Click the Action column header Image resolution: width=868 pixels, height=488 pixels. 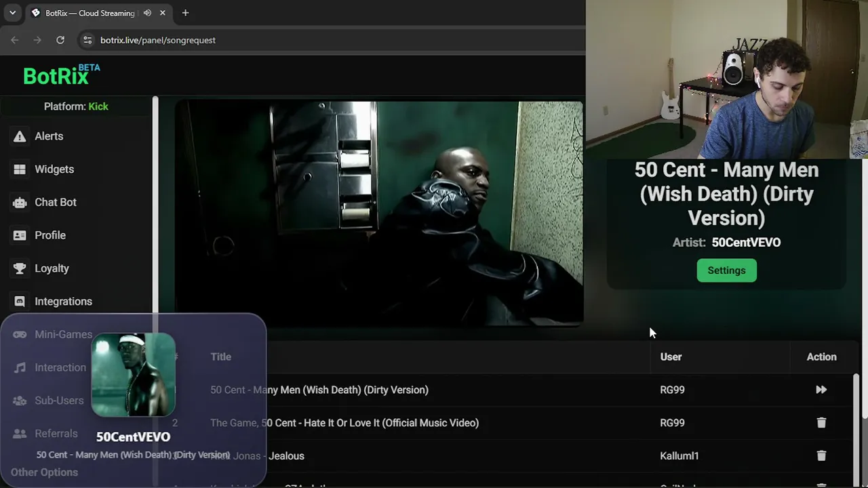point(821,357)
